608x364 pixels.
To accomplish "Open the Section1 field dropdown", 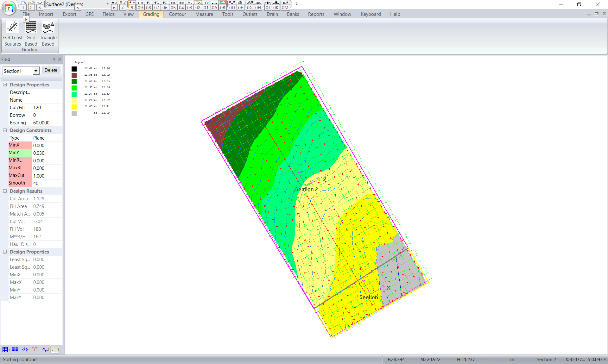I will point(36,71).
